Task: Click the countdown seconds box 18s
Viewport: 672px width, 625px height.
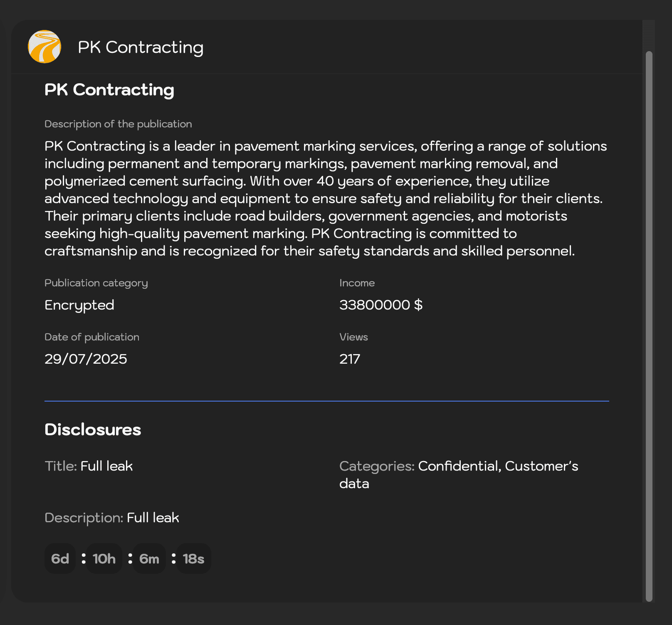Action: click(194, 558)
